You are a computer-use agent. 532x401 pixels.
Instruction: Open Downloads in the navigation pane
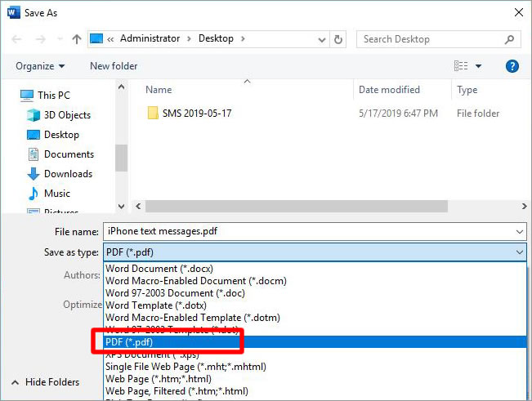click(x=68, y=174)
